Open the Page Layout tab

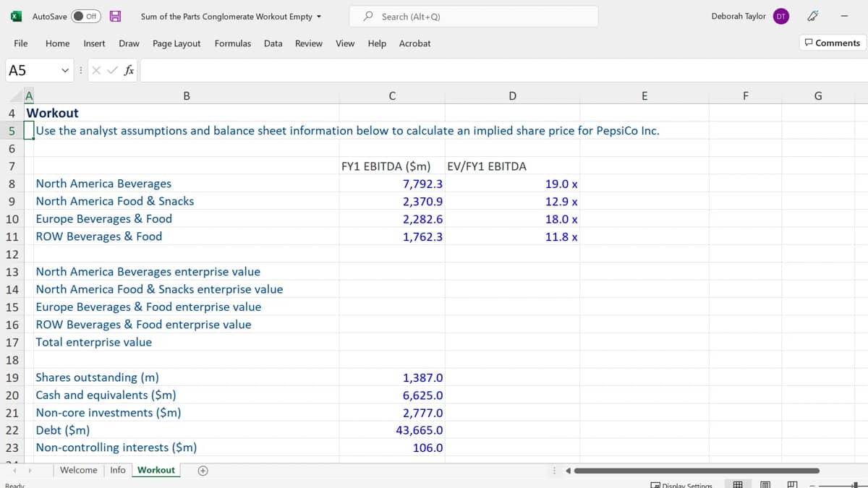[x=176, y=43]
